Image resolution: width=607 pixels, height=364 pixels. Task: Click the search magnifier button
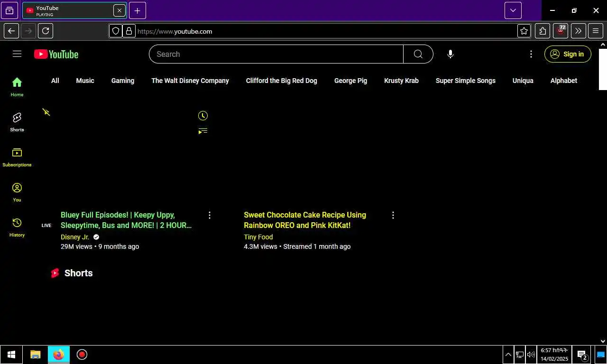point(418,54)
